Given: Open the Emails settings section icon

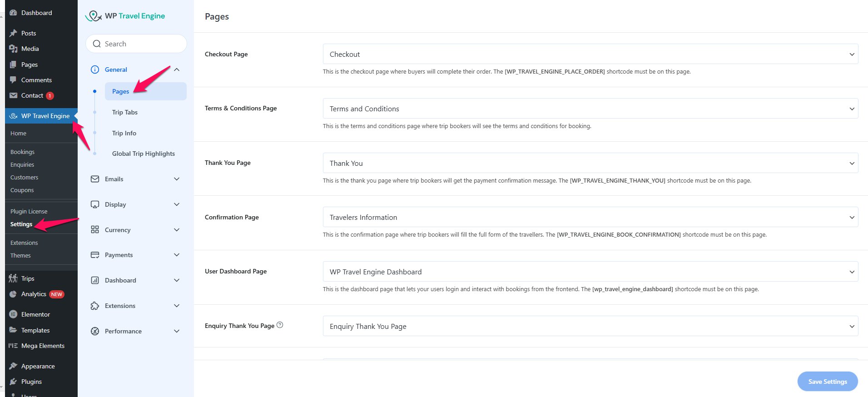Looking at the screenshot, I should pyautogui.click(x=94, y=179).
